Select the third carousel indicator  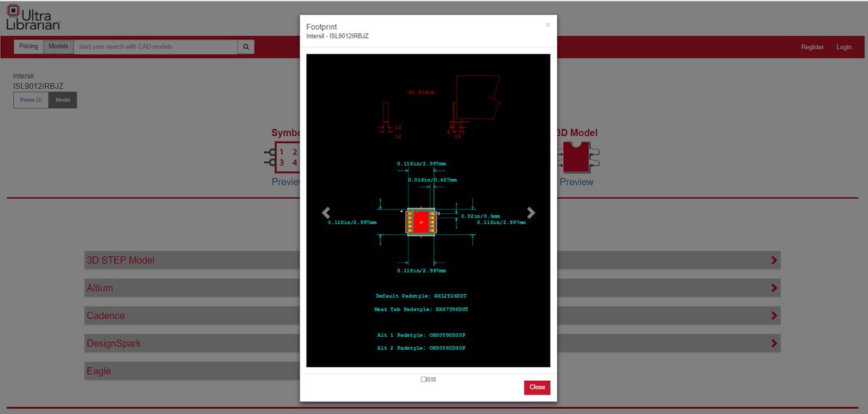tap(433, 379)
